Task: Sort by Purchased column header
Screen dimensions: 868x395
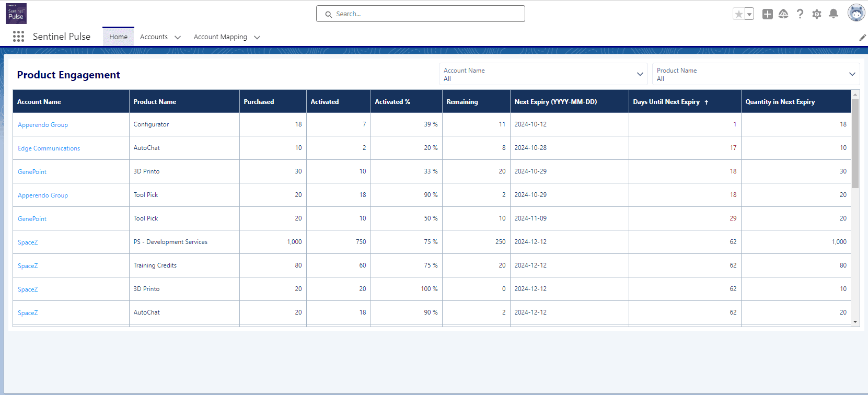Action: click(x=273, y=101)
